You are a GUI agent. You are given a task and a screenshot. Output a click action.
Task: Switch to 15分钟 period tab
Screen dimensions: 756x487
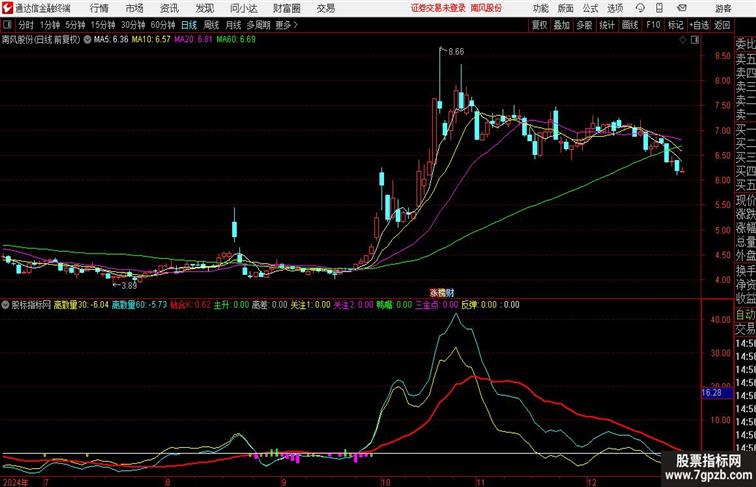click(103, 25)
